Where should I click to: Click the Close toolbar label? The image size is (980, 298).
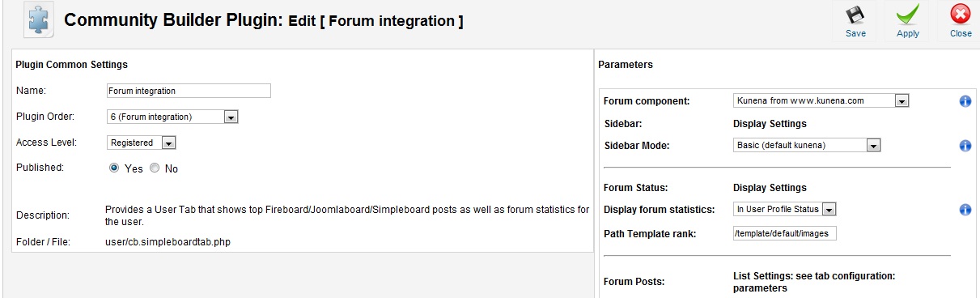(961, 34)
